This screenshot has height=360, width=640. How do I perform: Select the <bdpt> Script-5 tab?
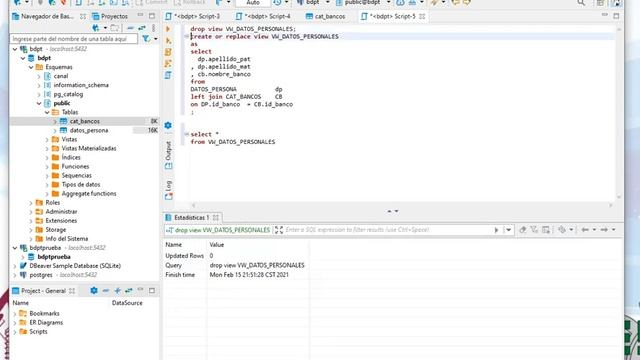tap(393, 16)
